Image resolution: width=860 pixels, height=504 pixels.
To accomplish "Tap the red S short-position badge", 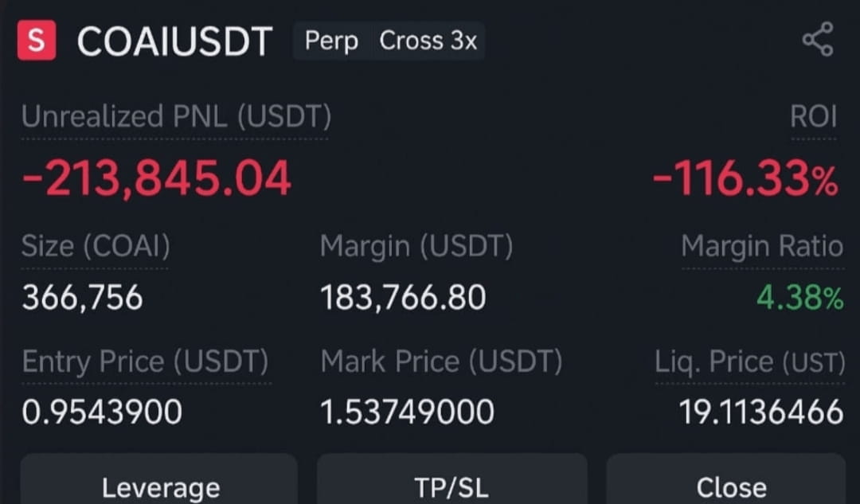I will coord(36,40).
